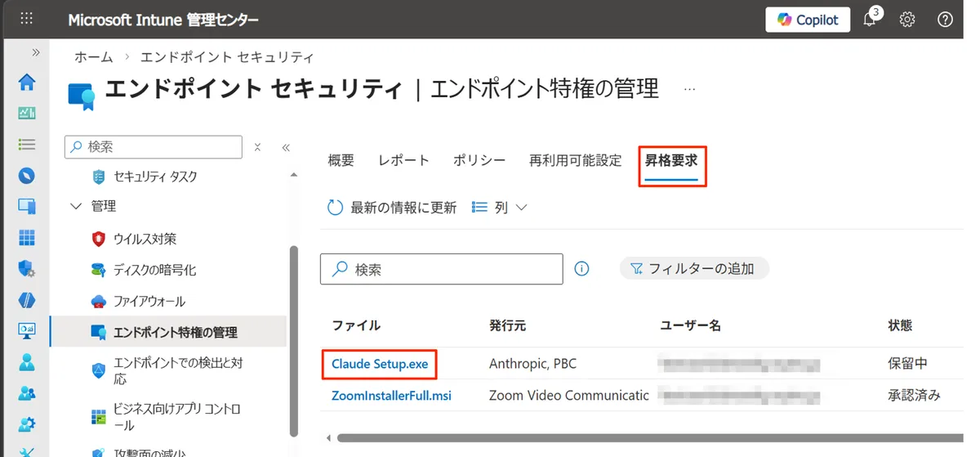980x457 pixels.
Task: Select ファイアウォール in the sidebar
Action: point(149,301)
